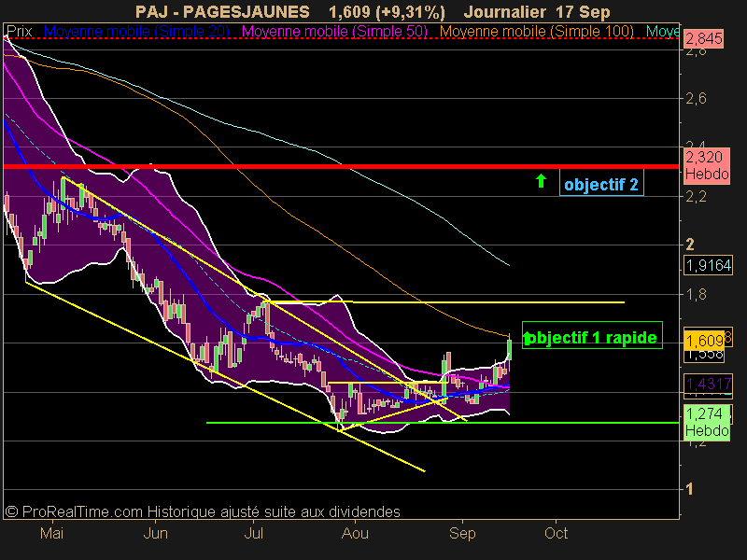Select the Moyenne mobile (Simple 20) legend
The image size is (747, 560).
[136, 32]
